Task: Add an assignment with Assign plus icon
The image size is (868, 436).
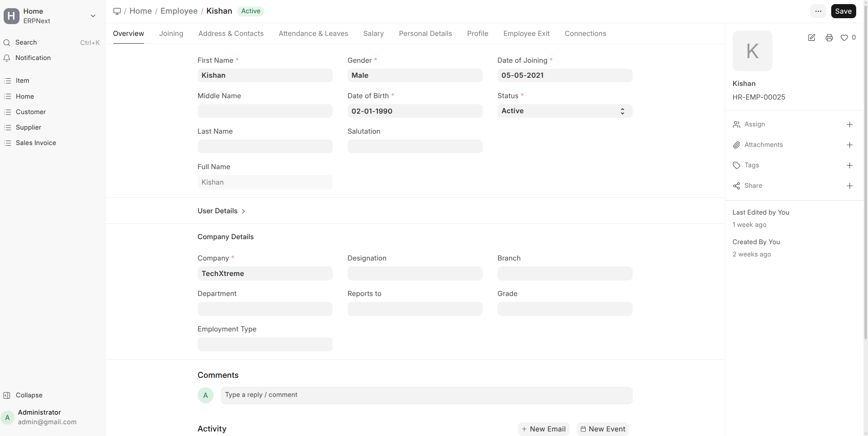Action: point(849,125)
